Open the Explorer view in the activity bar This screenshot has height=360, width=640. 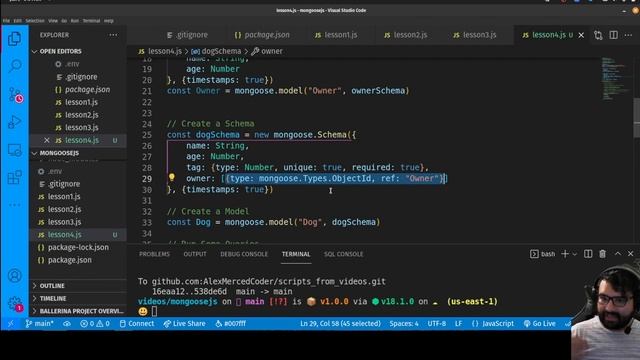tap(15, 38)
